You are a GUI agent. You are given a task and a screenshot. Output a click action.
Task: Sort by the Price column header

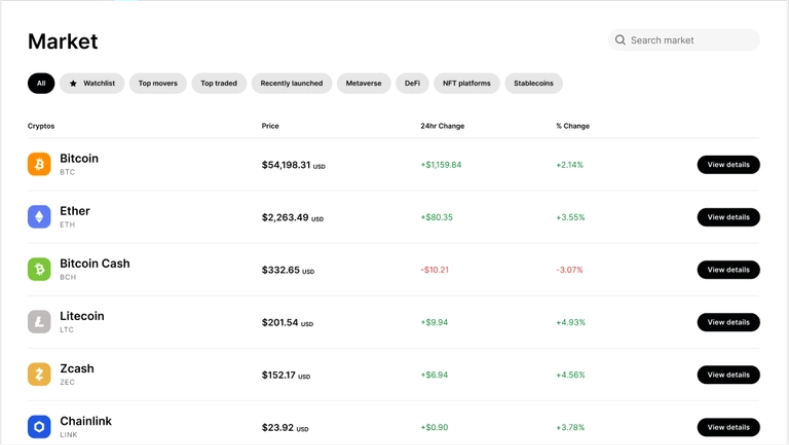[x=270, y=126]
